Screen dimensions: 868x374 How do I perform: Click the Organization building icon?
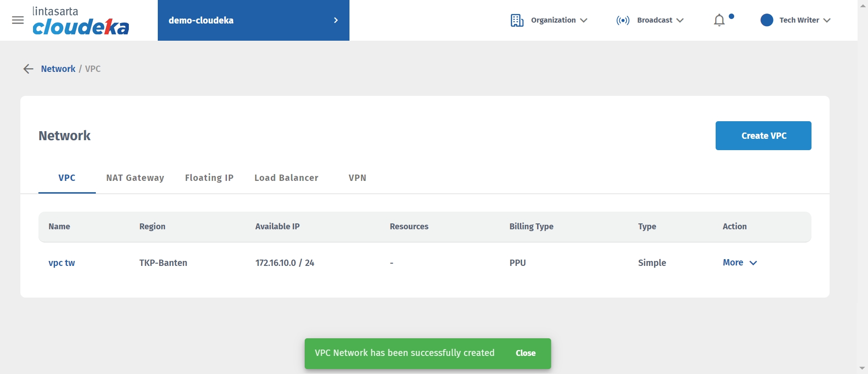517,20
